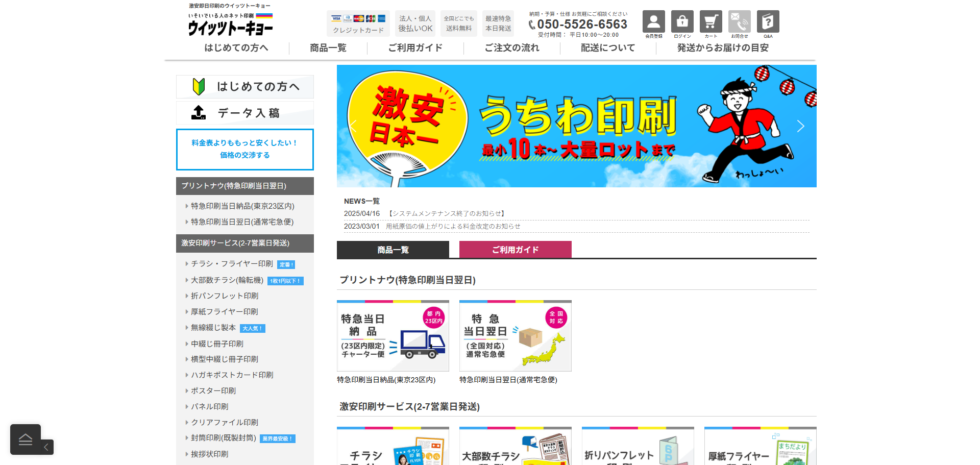Open the Q&A help icon

click(x=768, y=22)
